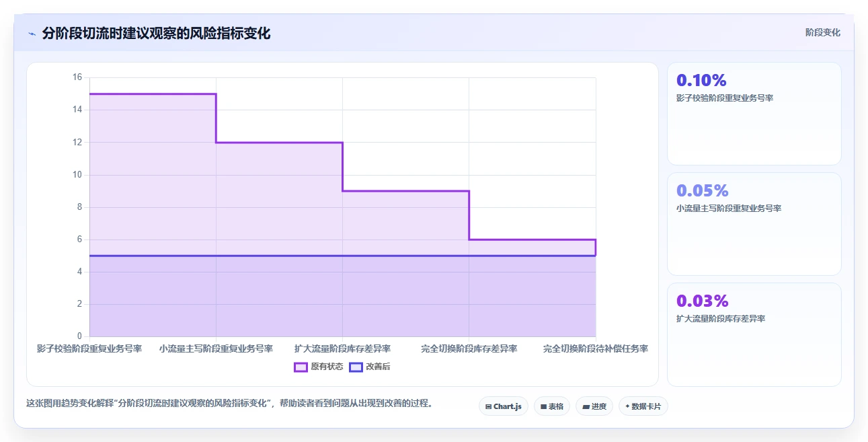Click x-axis label 完全切换阶段库存差异率
868x442 pixels.
pos(469,348)
